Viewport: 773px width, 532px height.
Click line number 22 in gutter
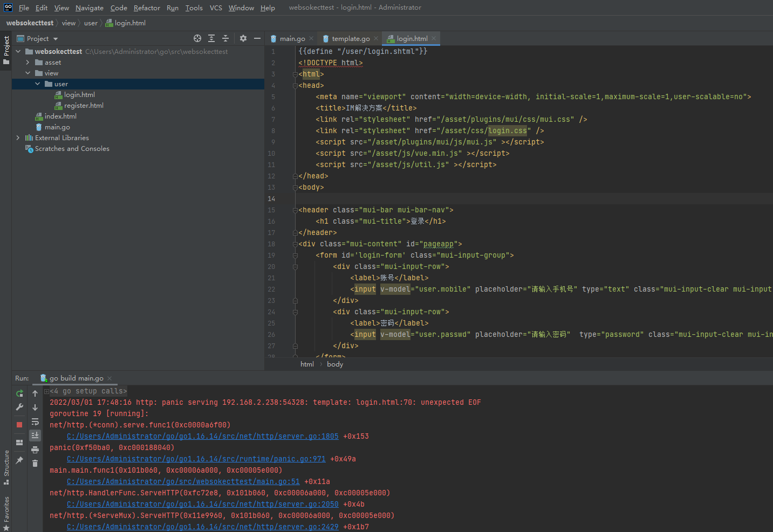click(x=271, y=289)
